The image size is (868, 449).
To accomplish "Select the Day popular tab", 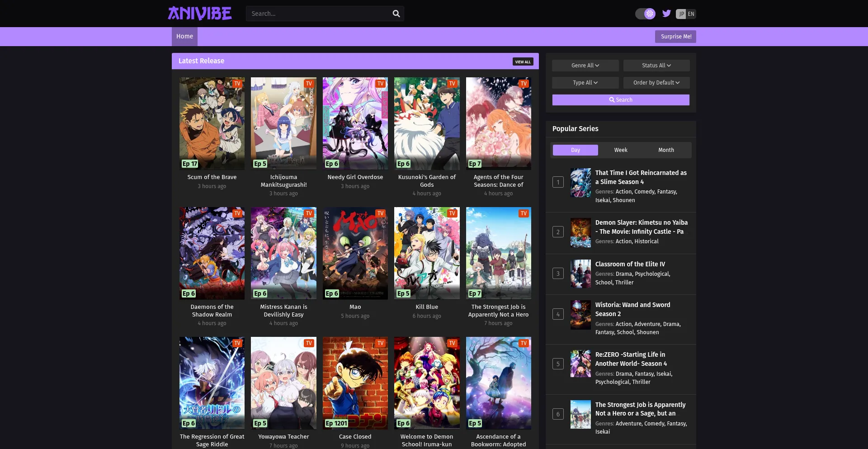I will [576, 150].
